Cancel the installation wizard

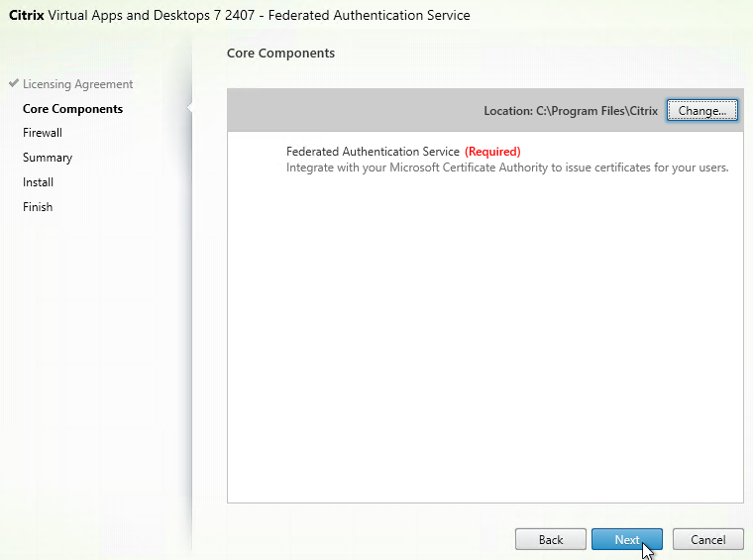coord(707,539)
